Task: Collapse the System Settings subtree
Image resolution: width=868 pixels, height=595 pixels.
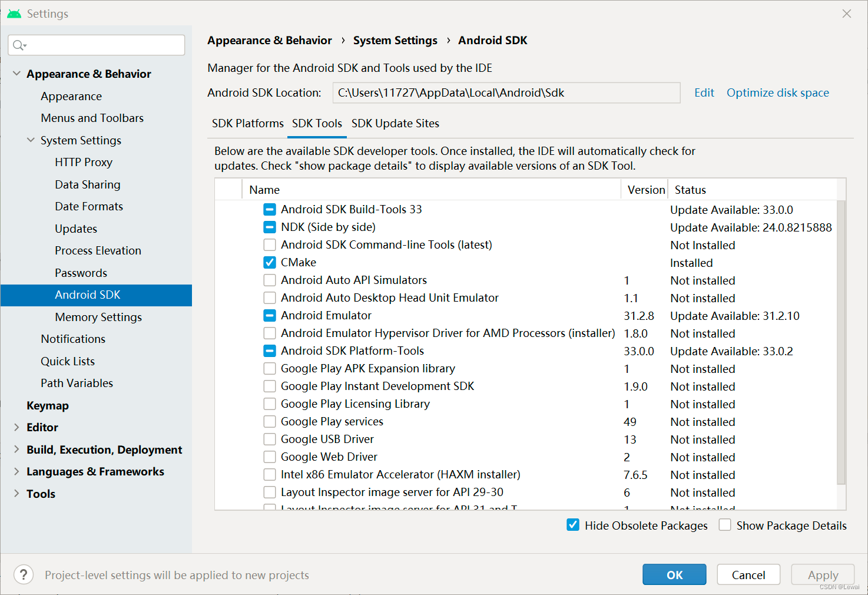Action: click(x=31, y=140)
